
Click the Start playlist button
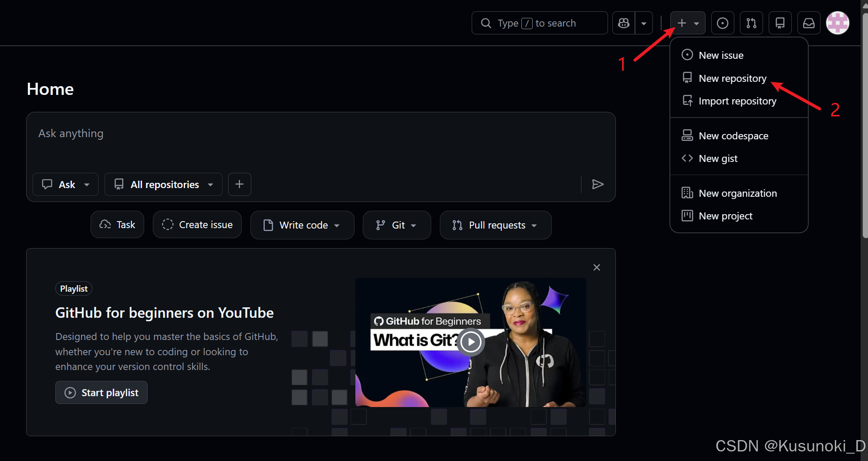pos(101,393)
